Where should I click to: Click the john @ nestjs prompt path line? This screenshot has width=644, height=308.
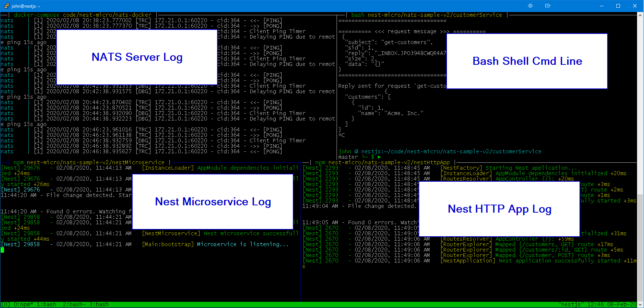click(x=440, y=151)
